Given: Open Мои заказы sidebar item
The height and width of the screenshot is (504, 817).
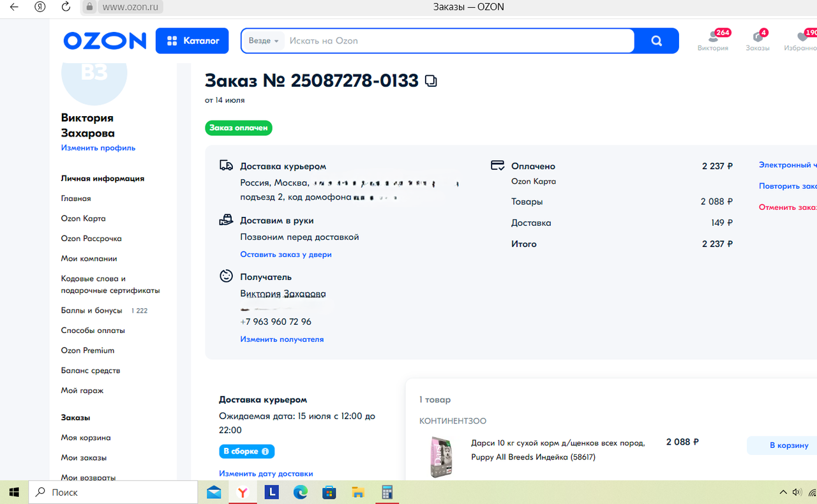Looking at the screenshot, I should (x=84, y=458).
